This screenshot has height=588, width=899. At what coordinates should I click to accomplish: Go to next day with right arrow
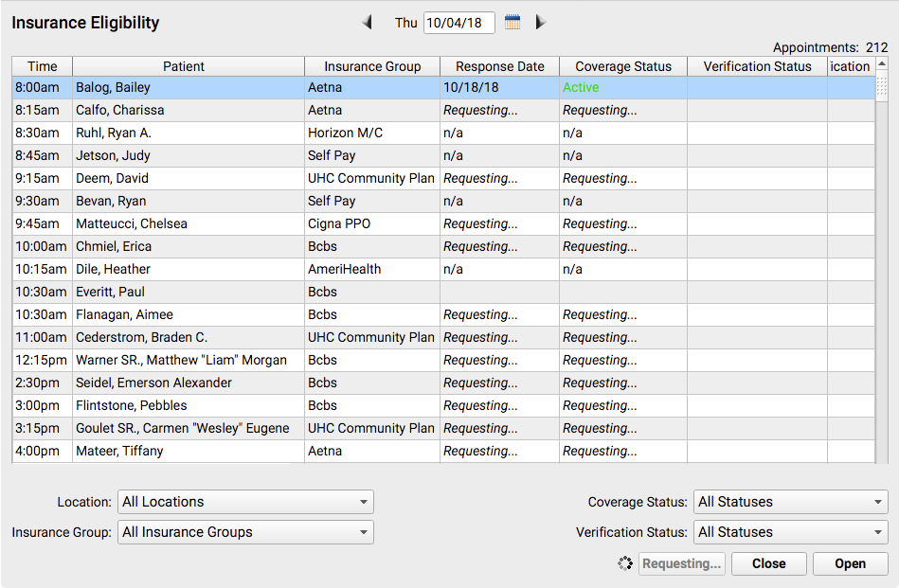click(540, 23)
